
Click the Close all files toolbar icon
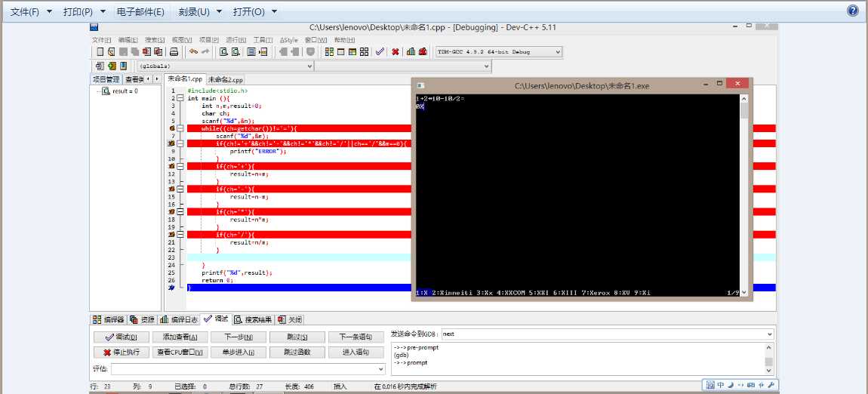tap(159, 51)
